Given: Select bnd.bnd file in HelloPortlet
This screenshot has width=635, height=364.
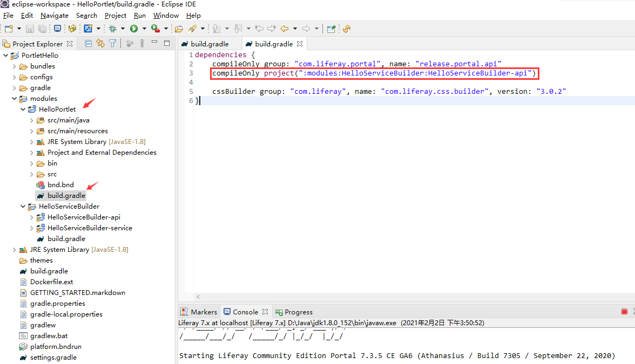Looking at the screenshot, I should pyautogui.click(x=60, y=185).
